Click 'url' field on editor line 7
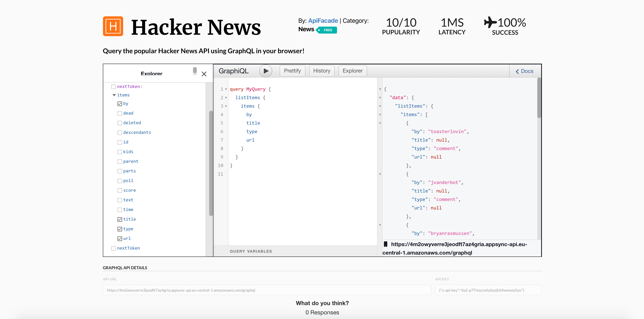The width and height of the screenshot is (644, 319). (250, 140)
